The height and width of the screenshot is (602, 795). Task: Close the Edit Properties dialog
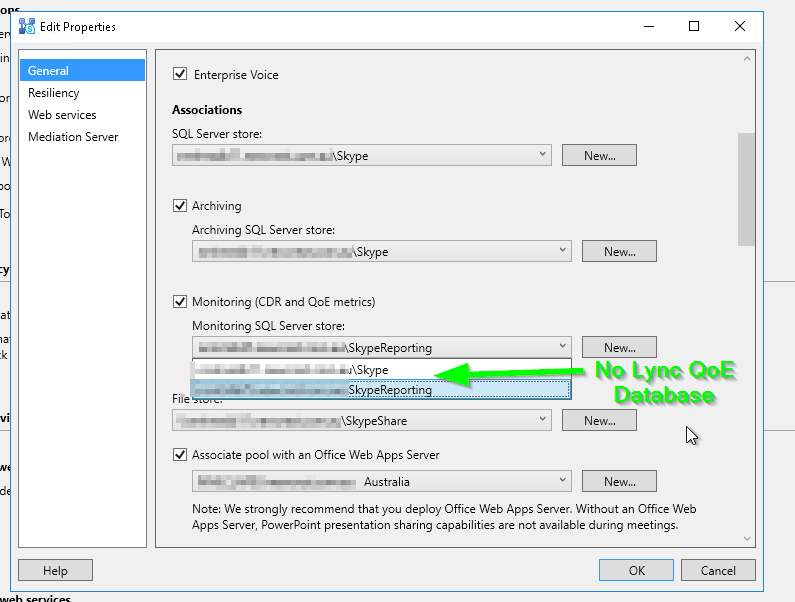(740, 26)
